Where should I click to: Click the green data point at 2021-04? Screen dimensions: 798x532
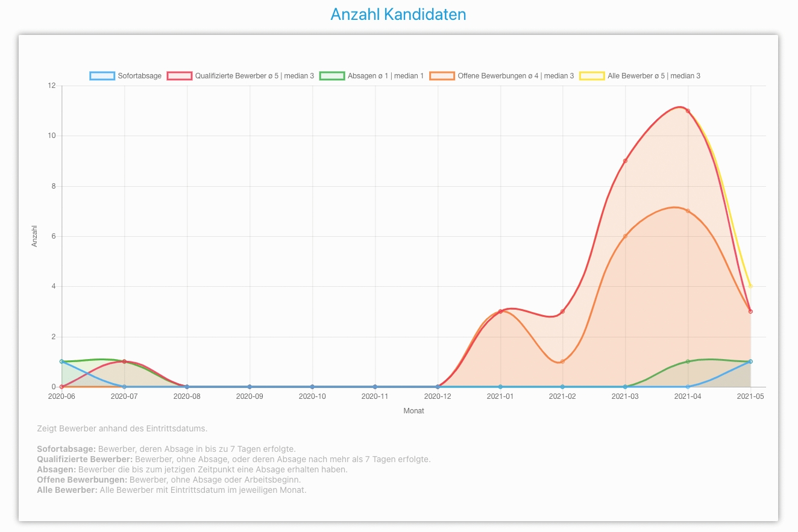pos(688,361)
